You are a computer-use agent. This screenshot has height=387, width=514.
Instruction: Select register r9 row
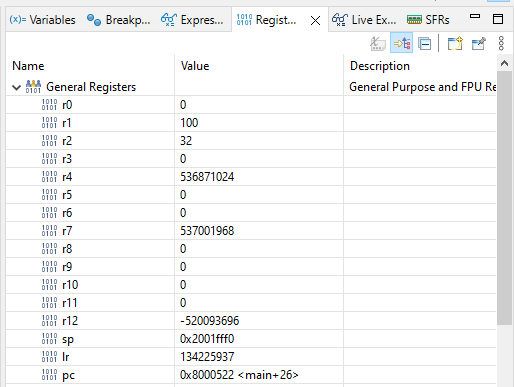tap(251, 267)
